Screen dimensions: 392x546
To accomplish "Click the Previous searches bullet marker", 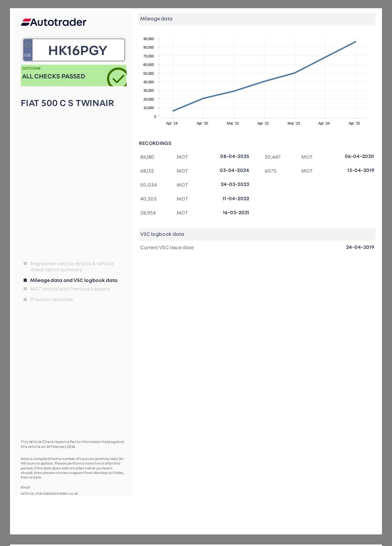I will [25, 299].
